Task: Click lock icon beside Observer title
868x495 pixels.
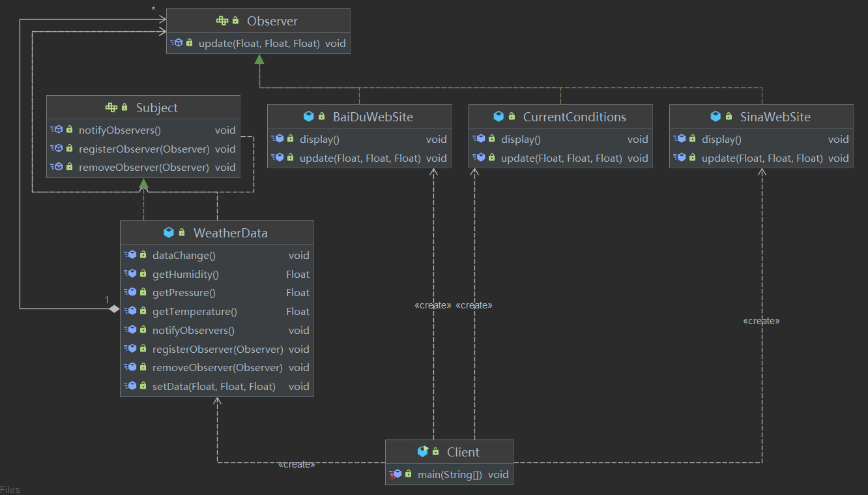Action: pos(235,21)
